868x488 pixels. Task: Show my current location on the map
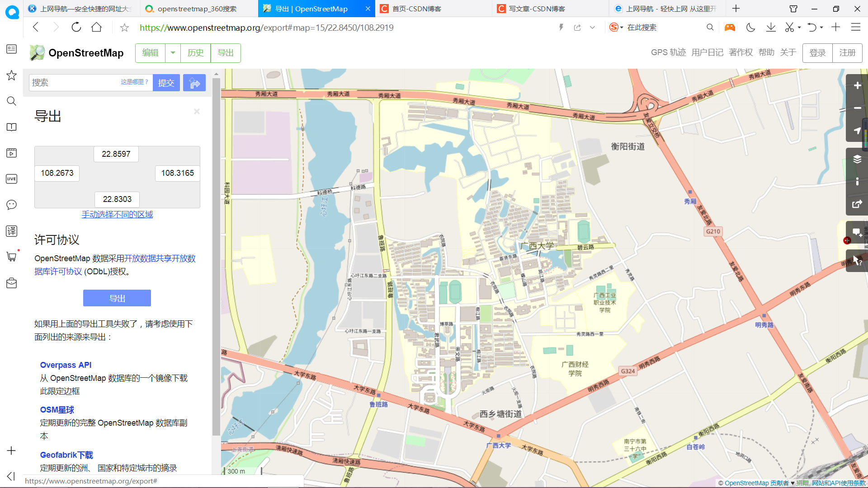coord(857,131)
